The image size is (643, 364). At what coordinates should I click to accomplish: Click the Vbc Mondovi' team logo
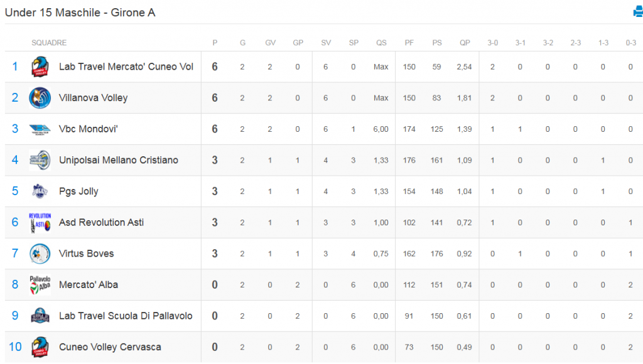pos(40,129)
